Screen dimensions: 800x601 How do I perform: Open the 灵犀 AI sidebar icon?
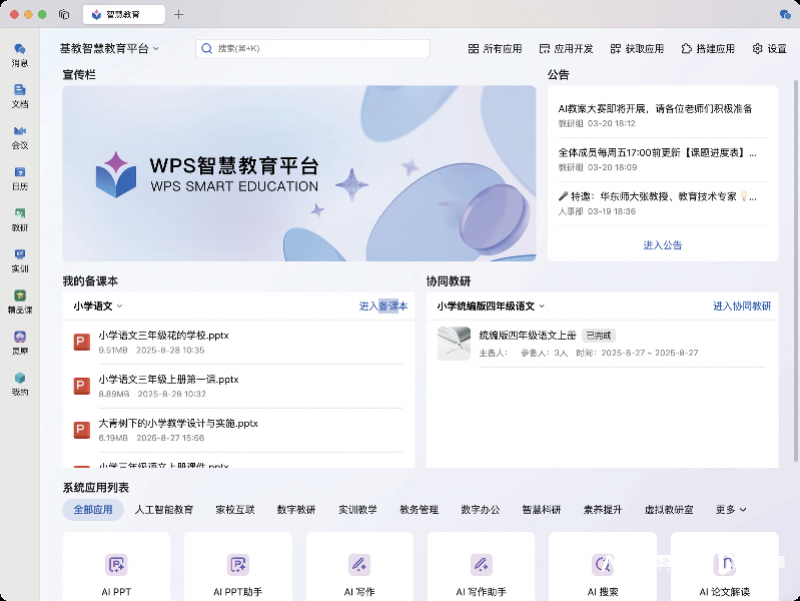click(19, 337)
